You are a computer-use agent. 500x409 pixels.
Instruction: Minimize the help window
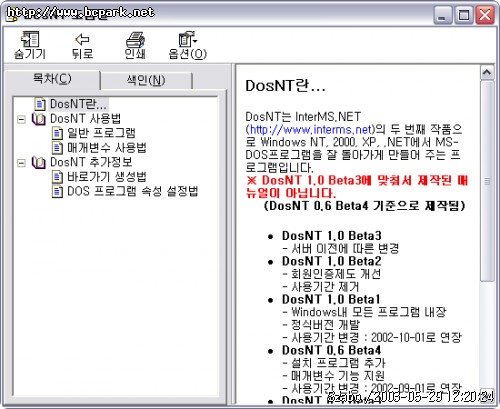(443, 15)
